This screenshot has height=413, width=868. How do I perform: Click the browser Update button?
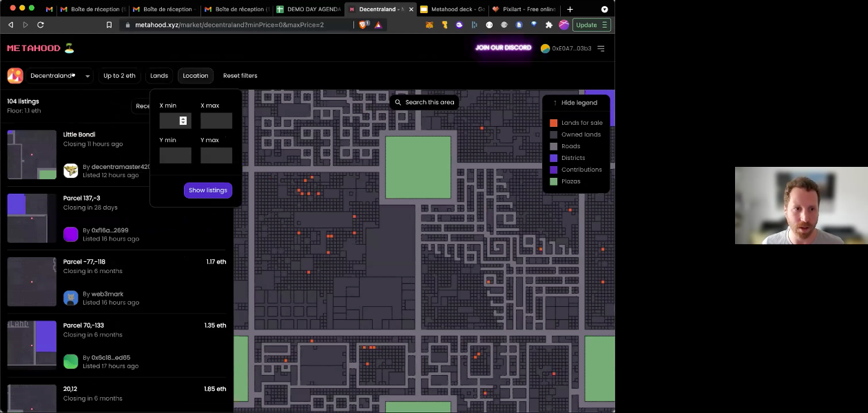pos(592,25)
